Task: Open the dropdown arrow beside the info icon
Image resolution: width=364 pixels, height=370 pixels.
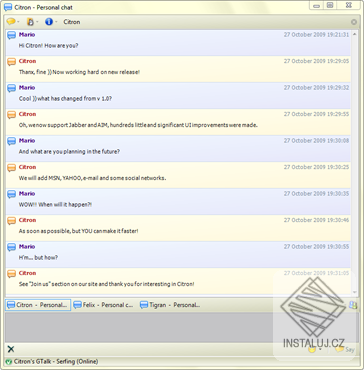Action: (x=56, y=22)
